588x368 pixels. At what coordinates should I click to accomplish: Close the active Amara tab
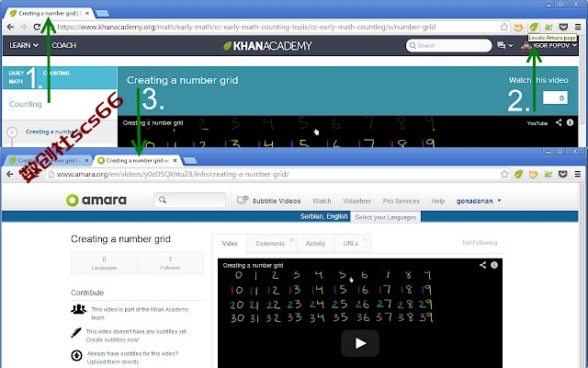point(175,160)
